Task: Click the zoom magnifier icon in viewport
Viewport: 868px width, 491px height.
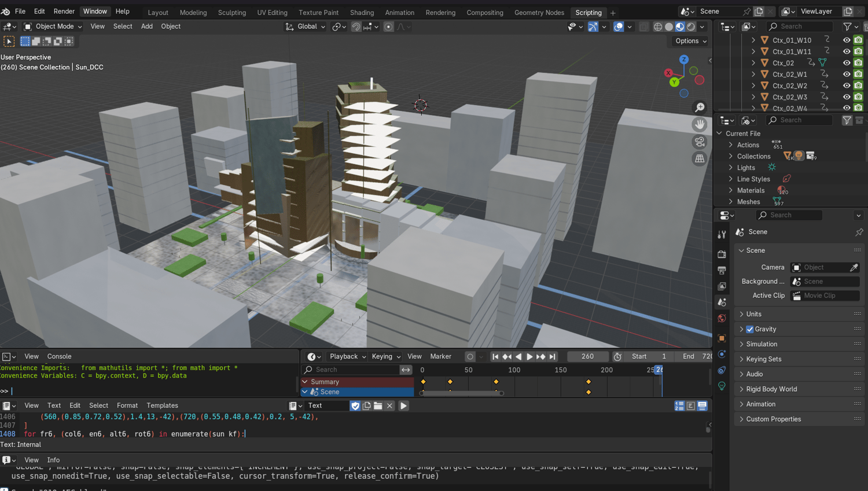Action: (x=700, y=108)
